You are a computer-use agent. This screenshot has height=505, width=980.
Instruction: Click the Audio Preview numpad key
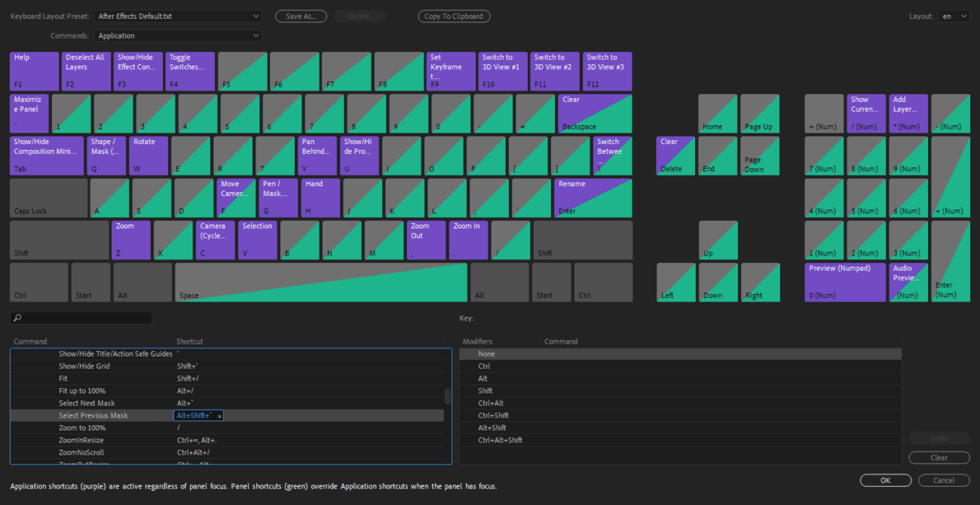pos(908,281)
